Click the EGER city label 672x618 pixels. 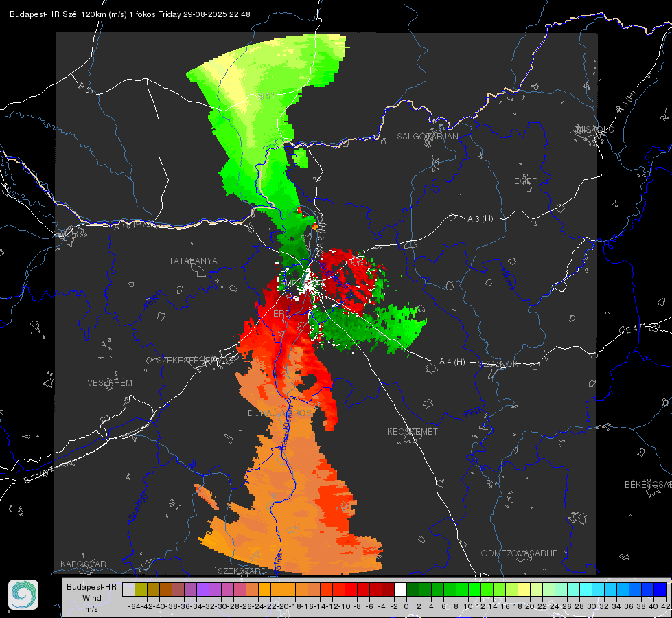[526, 181]
